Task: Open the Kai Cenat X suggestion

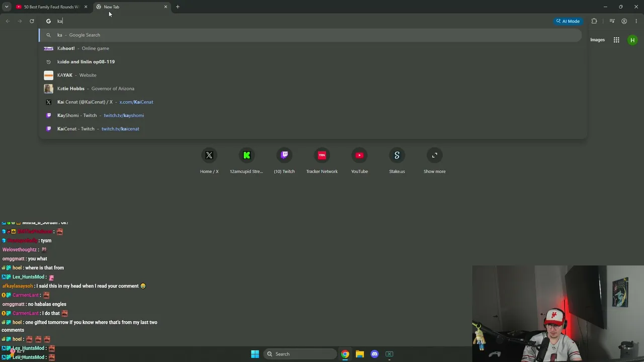Action: 310,102
